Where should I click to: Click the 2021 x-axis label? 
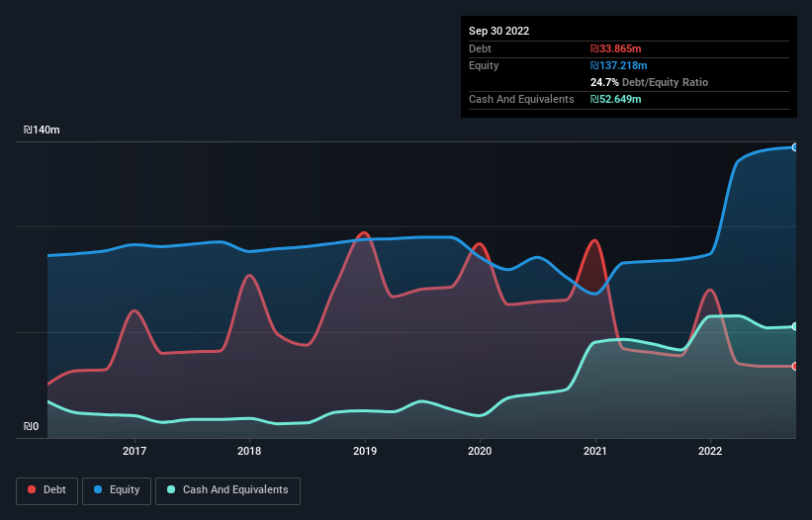coord(595,451)
